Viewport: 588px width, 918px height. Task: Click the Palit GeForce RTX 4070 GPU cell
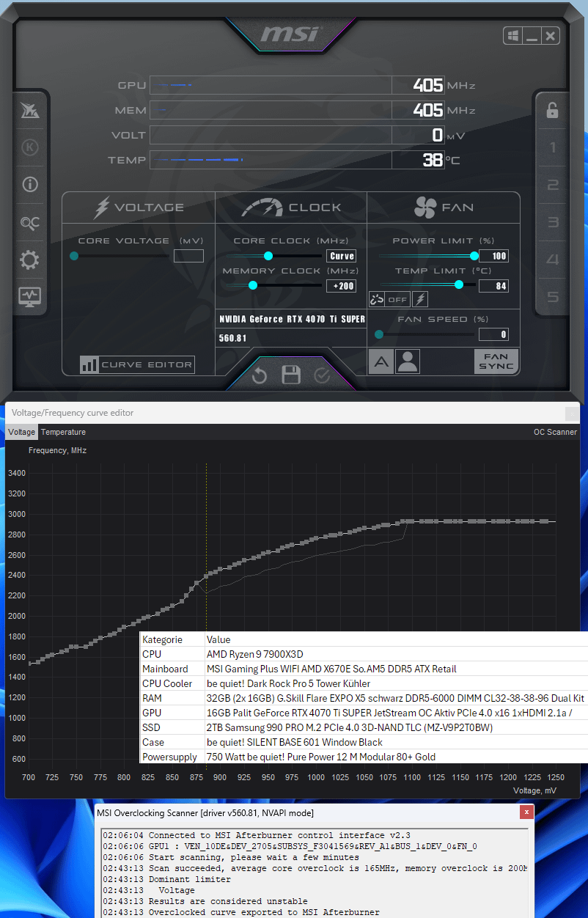click(x=396, y=713)
